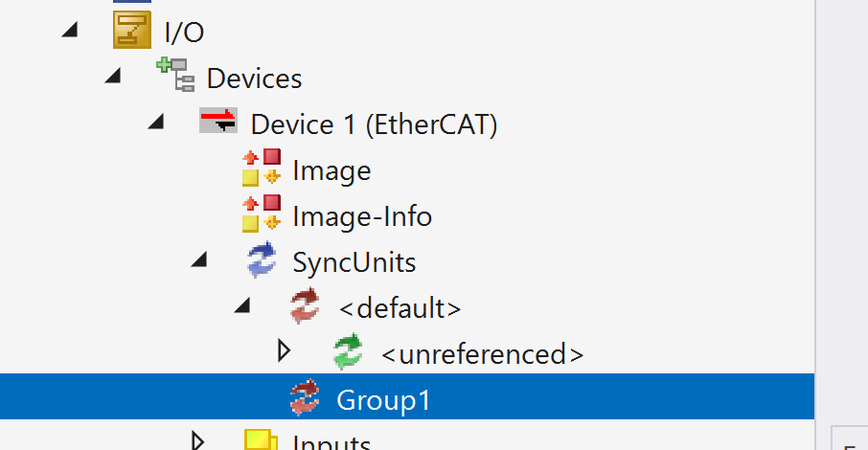Click the Devices tree icon

pyautogui.click(x=173, y=76)
